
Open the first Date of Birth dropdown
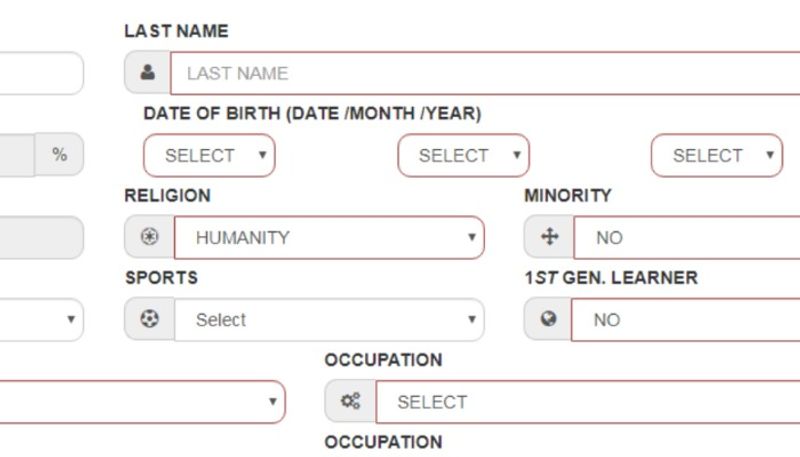pos(209,156)
